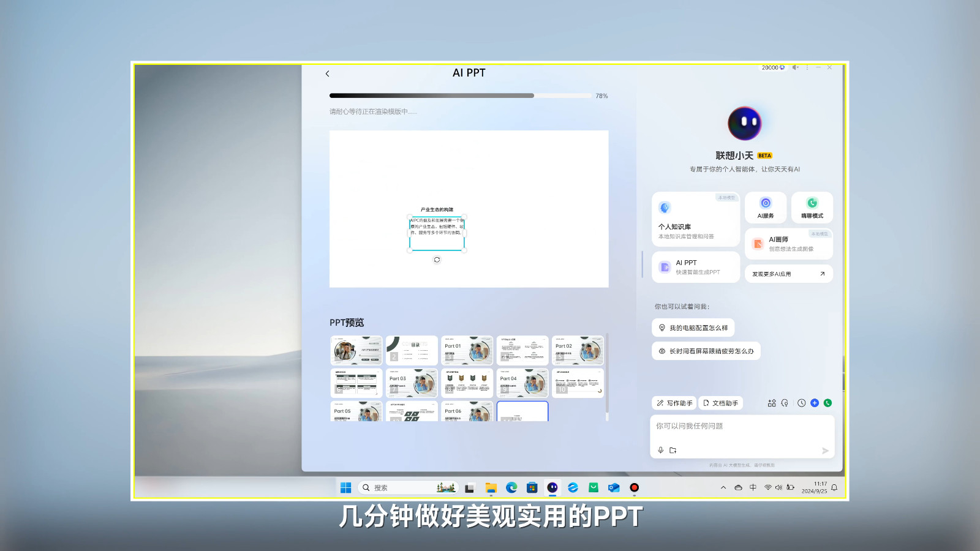Attach a file with folder icon
The image size is (980, 551).
tap(673, 450)
